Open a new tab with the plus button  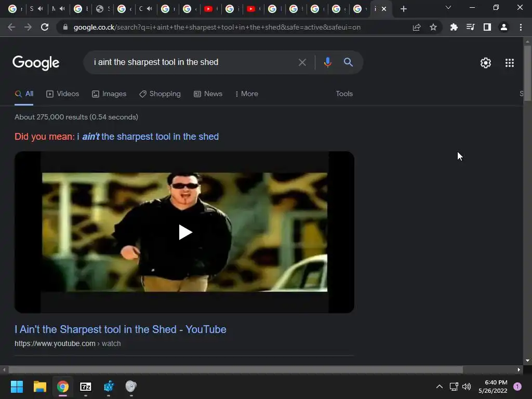point(403,9)
